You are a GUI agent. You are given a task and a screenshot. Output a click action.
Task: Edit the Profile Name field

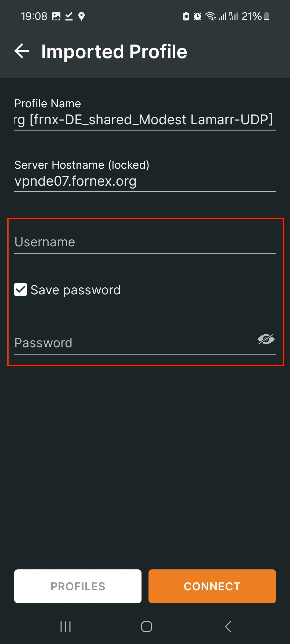tap(145, 119)
